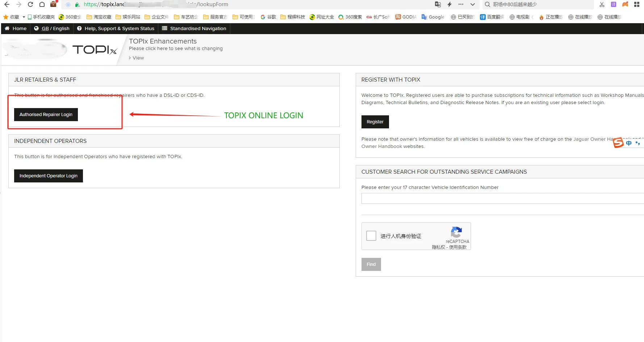The height and width of the screenshot is (342, 644).
Task: Open the 360安全 bookmark
Action: [x=70, y=17]
